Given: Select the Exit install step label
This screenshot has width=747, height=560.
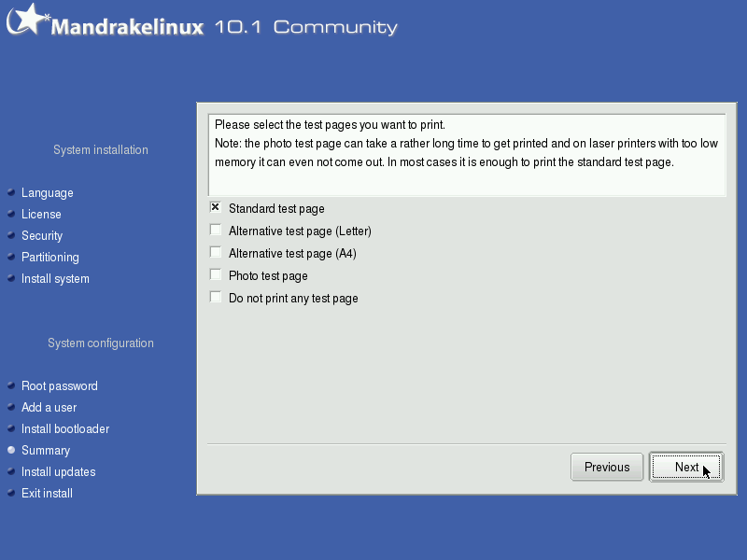Looking at the screenshot, I should (x=48, y=493).
